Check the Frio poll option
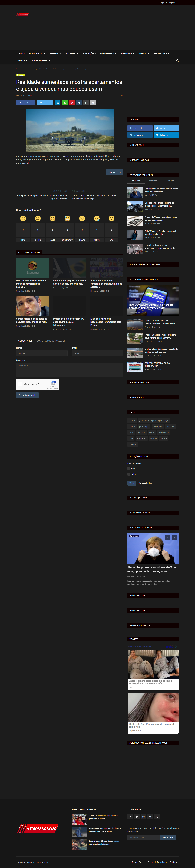Screen dimensions: 195x868 click(x=129, y=468)
